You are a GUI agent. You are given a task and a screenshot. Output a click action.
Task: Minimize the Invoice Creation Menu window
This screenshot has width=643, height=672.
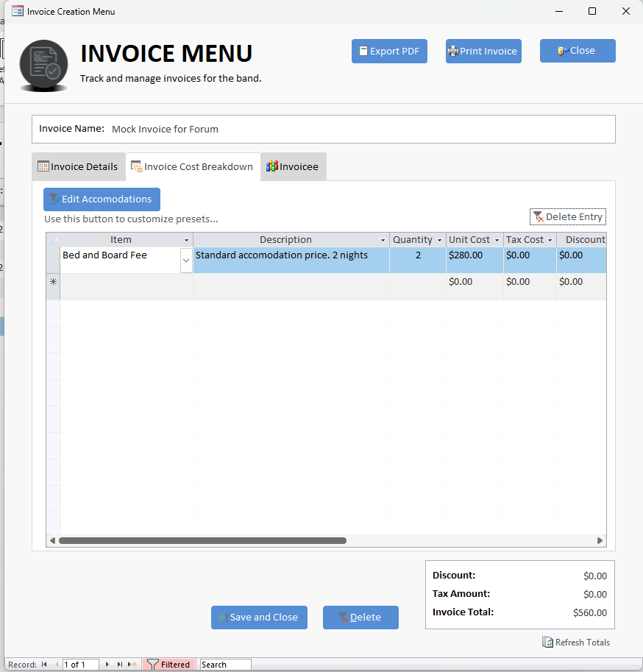point(559,11)
